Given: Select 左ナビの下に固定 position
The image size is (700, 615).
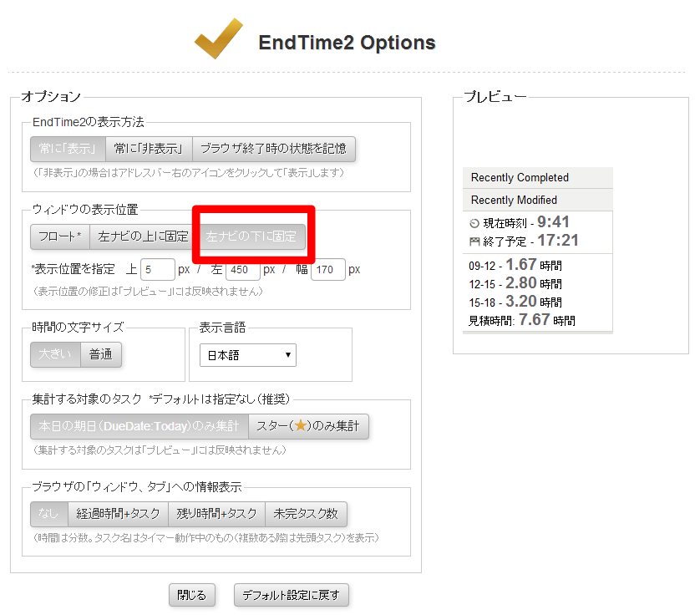Looking at the screenshot, I should pos(251,236).
